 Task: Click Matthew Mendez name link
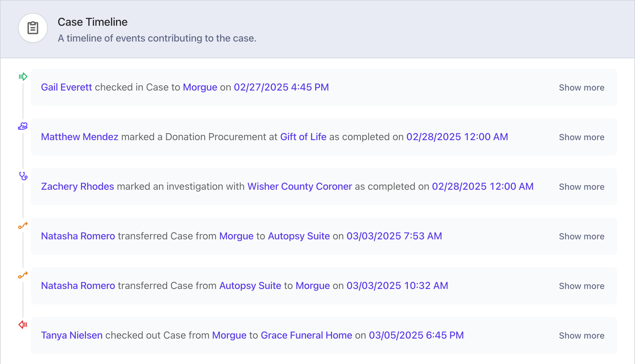click(80, 137)
